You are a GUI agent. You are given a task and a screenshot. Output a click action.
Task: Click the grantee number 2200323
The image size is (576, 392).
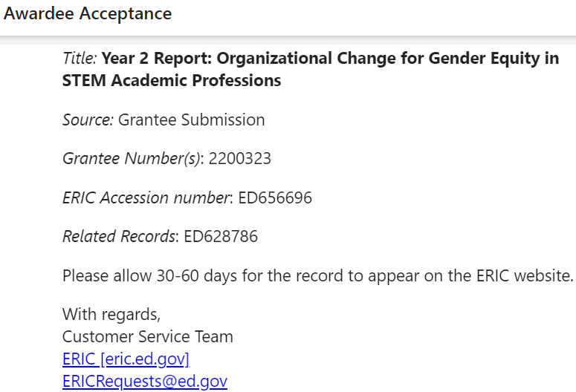(x=240, y=159)
